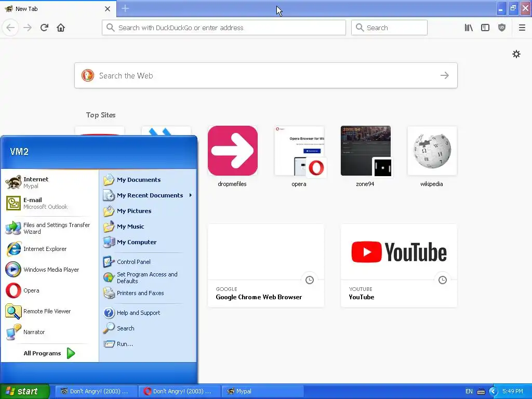Expand All Programs list
532x399 pixels.
click(49, 353)
